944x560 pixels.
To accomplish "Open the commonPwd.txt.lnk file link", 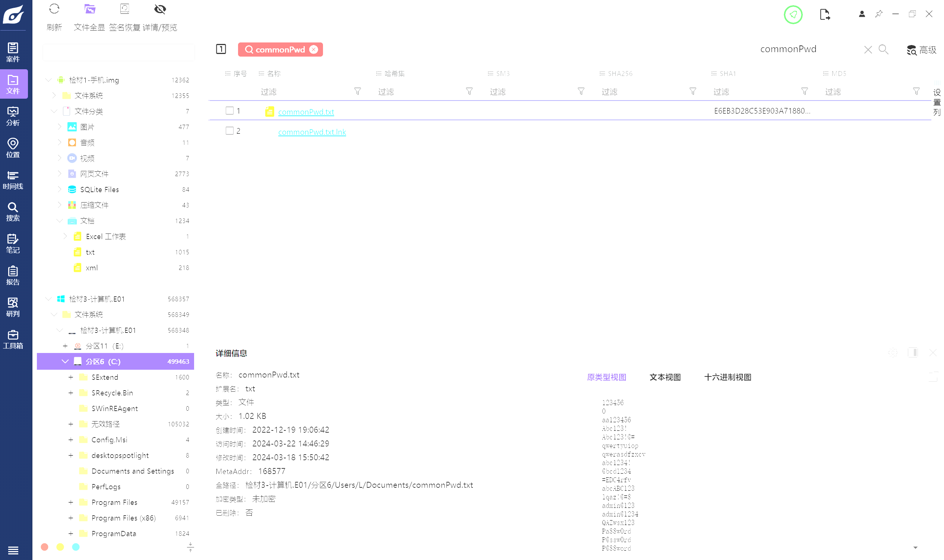I will (x=312, y=132).
